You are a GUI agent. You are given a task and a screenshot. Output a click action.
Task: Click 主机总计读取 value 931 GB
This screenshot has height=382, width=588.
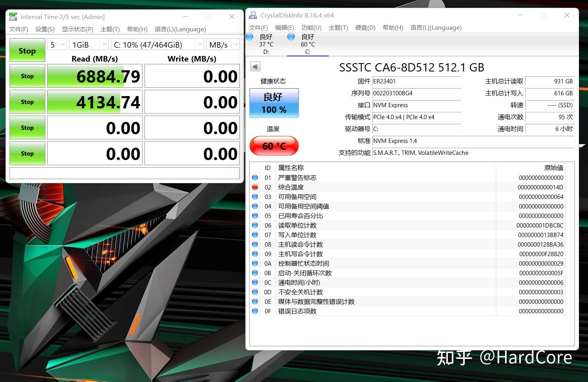tap(550, 81)
